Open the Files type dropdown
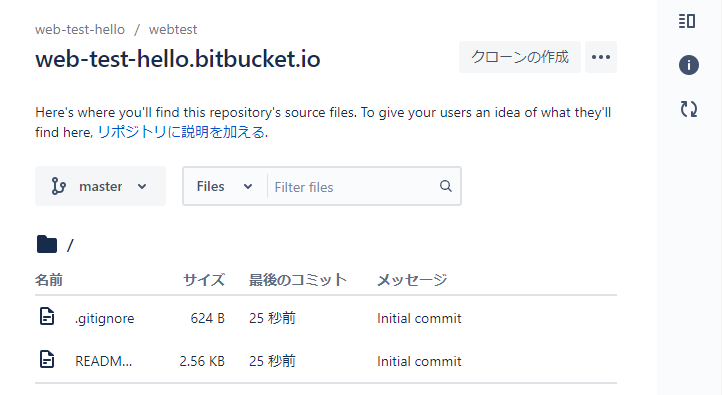 coord(225,186)
